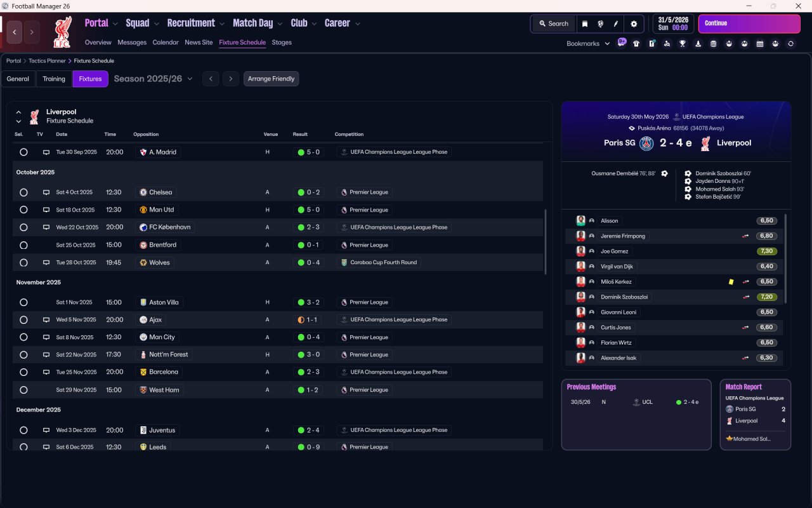Click the Continue button
Viewport: 812px width, 508px height.
[749, 23]
